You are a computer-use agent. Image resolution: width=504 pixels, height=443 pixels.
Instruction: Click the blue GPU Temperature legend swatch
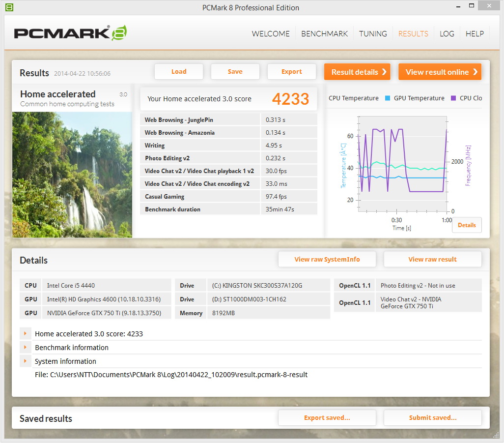point(388,98)
